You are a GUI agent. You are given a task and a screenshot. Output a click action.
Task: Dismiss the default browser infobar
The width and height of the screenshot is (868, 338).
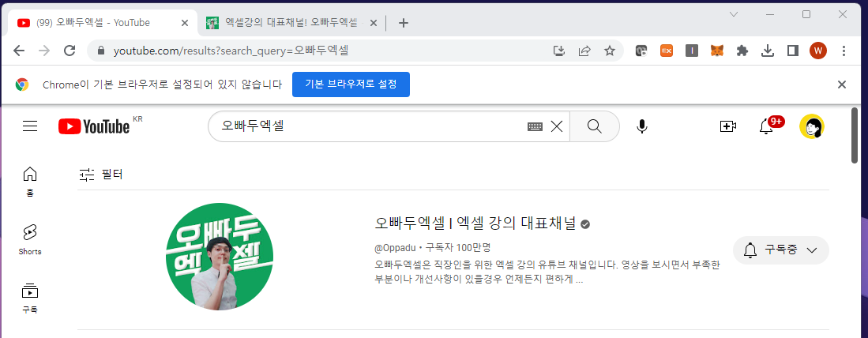[x=841, y=84]
